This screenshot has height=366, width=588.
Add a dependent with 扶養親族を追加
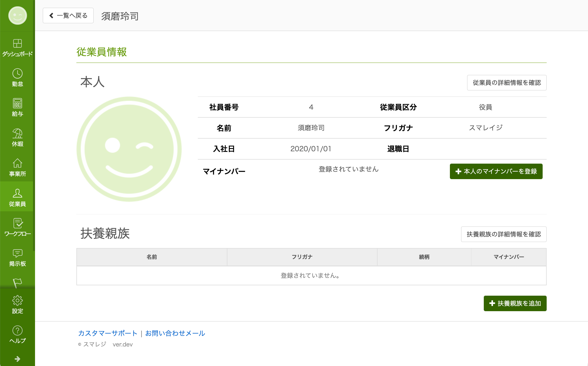pos(515,303)
